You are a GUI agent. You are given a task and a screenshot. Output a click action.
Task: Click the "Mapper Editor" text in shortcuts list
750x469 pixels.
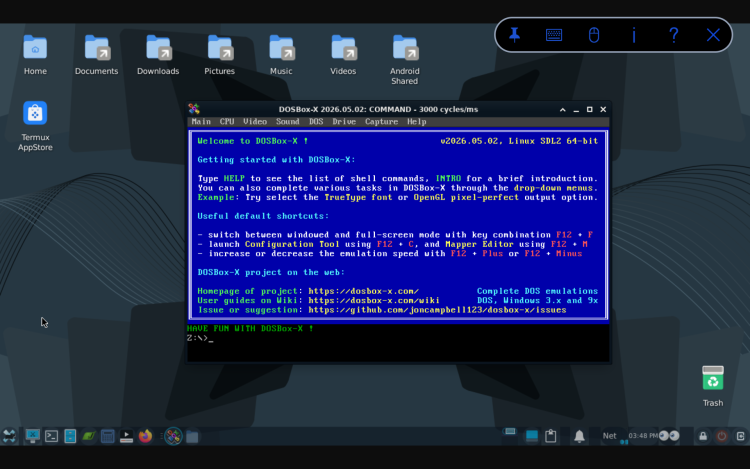coord(479,244)
